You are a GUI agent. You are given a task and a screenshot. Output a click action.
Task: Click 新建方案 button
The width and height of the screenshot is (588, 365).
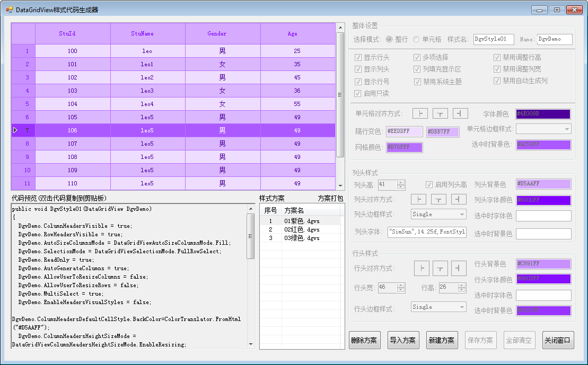click(442, 340)
